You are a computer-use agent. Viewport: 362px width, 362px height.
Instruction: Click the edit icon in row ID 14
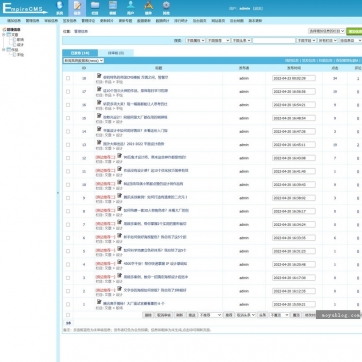pyautogui.click(x=99, y=129)
